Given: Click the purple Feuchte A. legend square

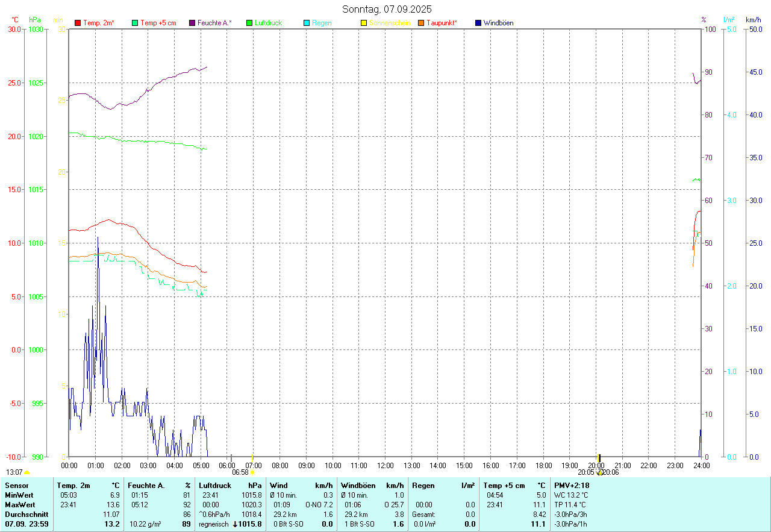Looking at the screenshot, I should point(192,23).
